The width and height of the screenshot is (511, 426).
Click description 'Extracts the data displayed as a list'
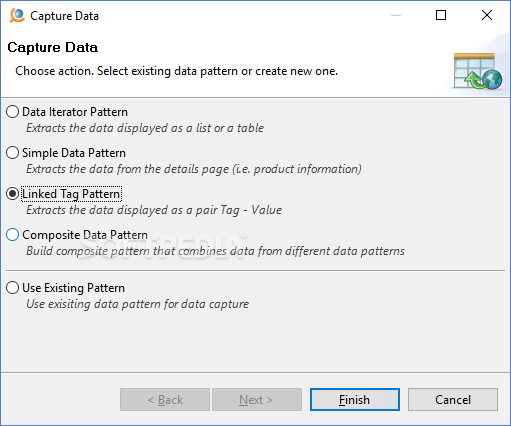(x=145, y=128)
